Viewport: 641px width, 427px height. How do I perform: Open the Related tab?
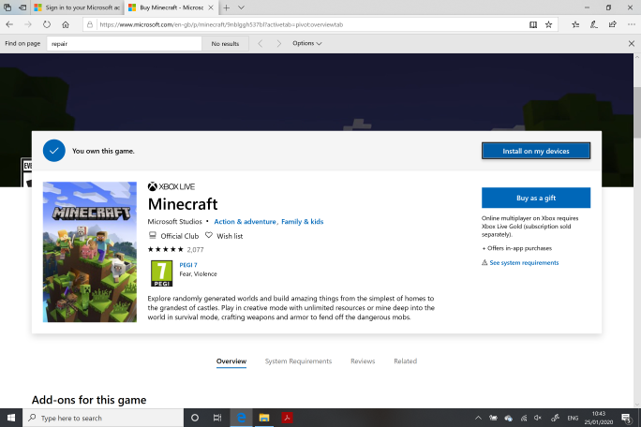coord(405,361)
